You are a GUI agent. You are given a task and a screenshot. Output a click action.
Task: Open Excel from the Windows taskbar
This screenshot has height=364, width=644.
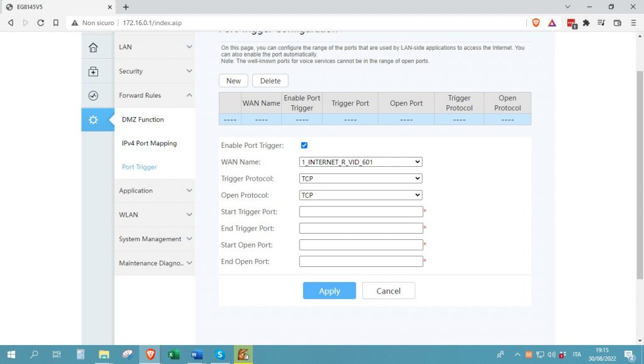click(174, 355)
